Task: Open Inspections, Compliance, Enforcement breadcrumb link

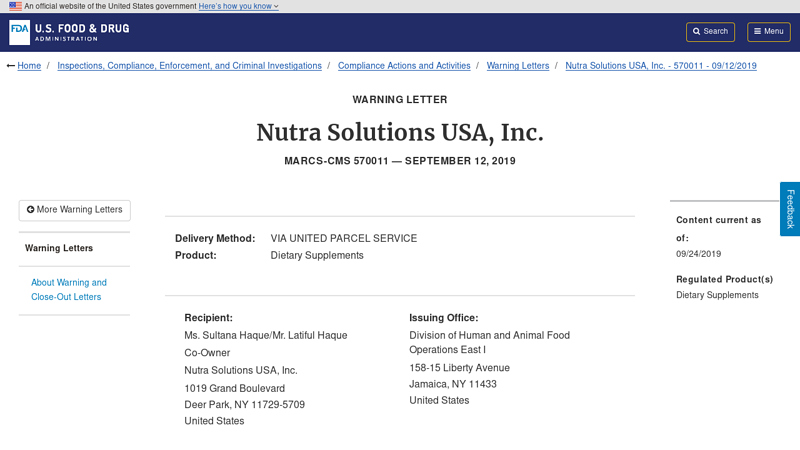Action: tap(189, 66)
